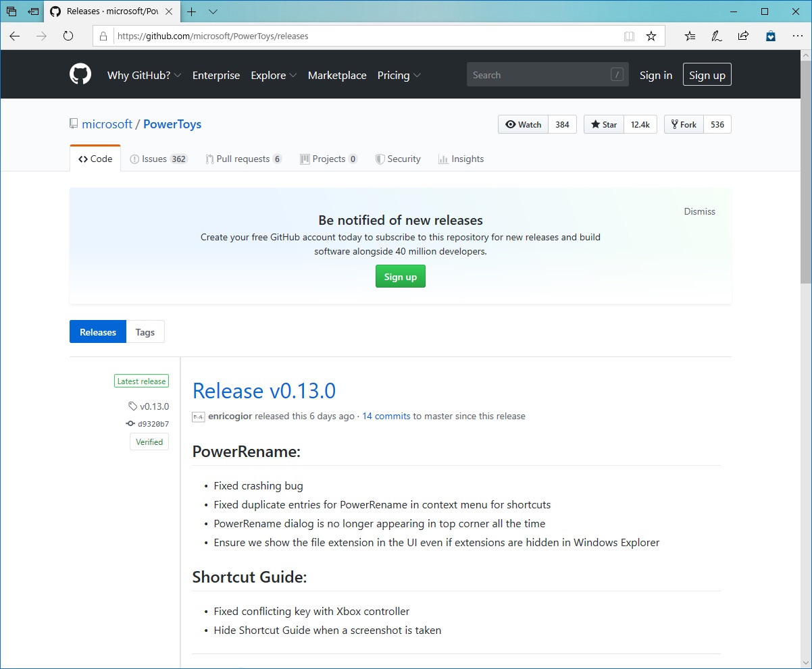Open the Enterprise nav link
This screenshot has width=812, height=669.
coord(216,75)
